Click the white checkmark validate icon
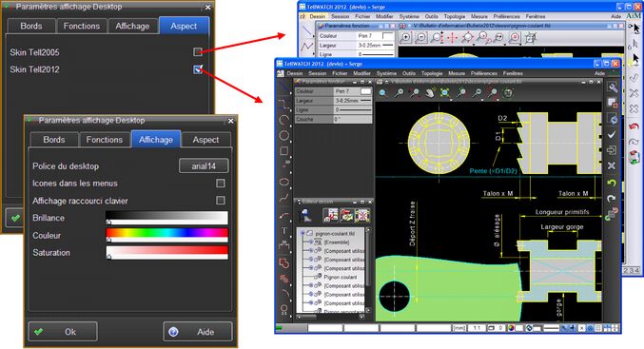 (x=612, y=134)
